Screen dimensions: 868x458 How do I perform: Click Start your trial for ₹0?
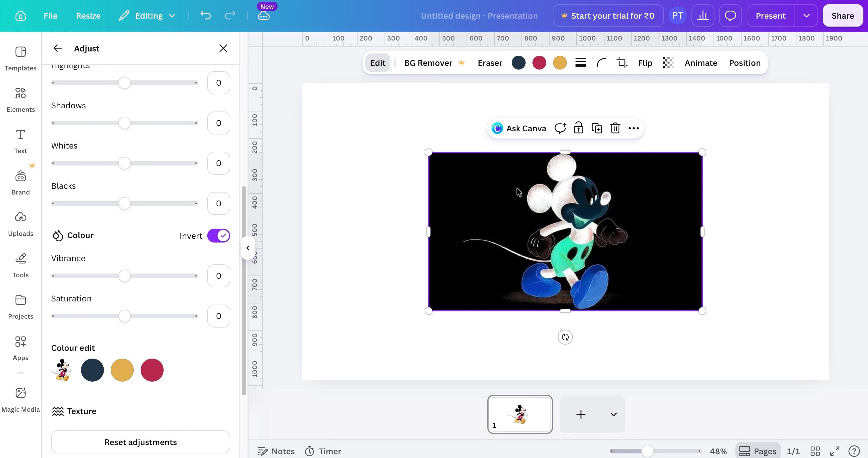pos(608,16)
